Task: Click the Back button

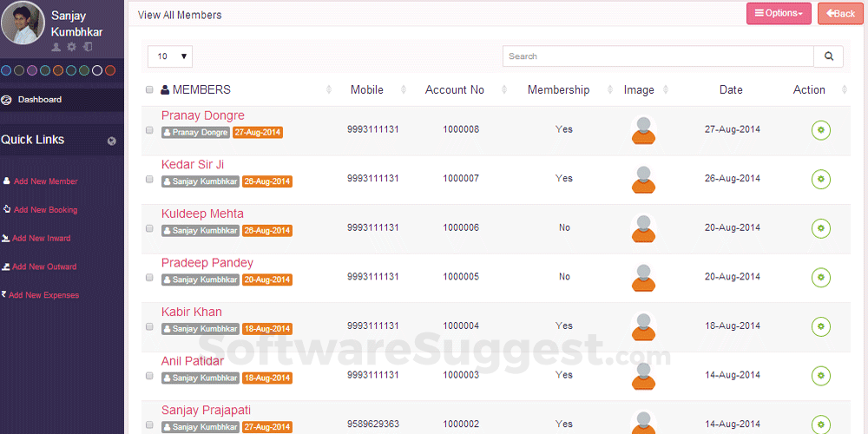Action: (839, 13)
